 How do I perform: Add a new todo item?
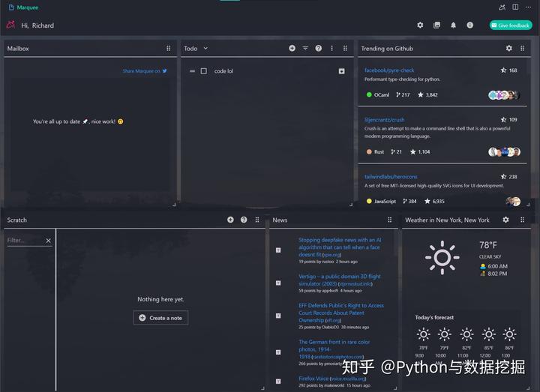[292, 49]
